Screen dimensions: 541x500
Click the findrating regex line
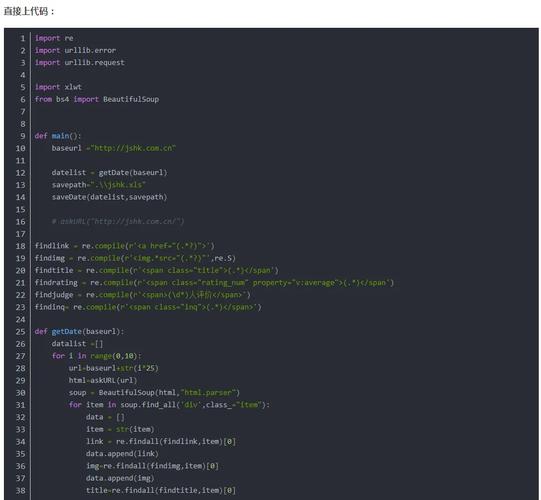coord(214,283)
